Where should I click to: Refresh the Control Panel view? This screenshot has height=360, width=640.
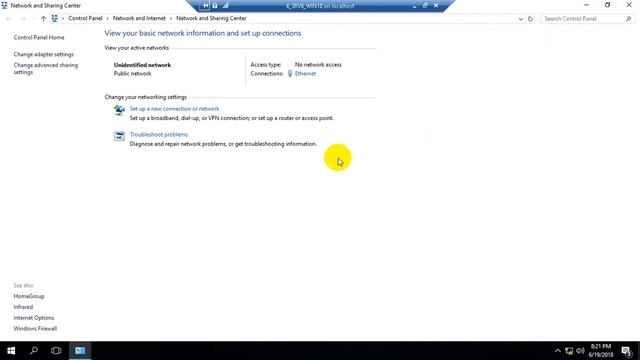[530, 19]
